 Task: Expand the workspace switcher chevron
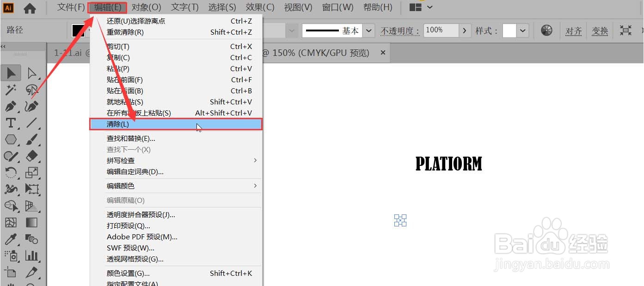(x=430, y=7)
